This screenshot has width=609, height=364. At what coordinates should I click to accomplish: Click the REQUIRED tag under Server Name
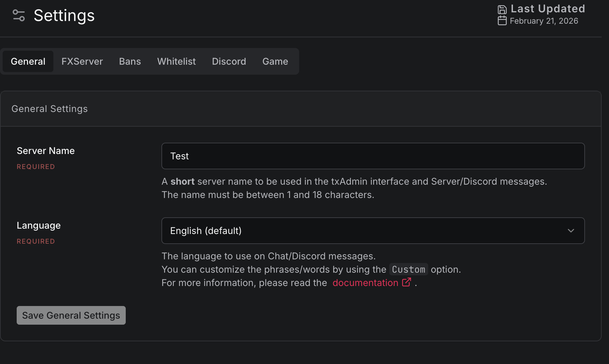(36, 167)
